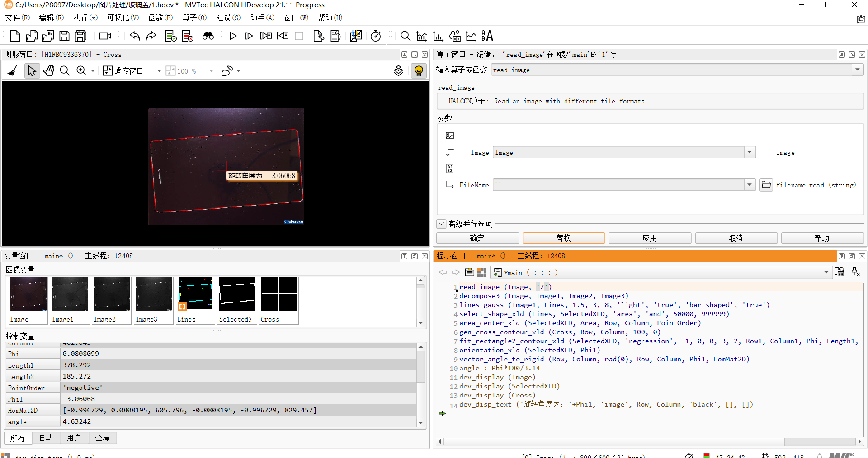Screen dimensions: 868x458
Task: Open the 文件(F) menu
Action: 18,18
